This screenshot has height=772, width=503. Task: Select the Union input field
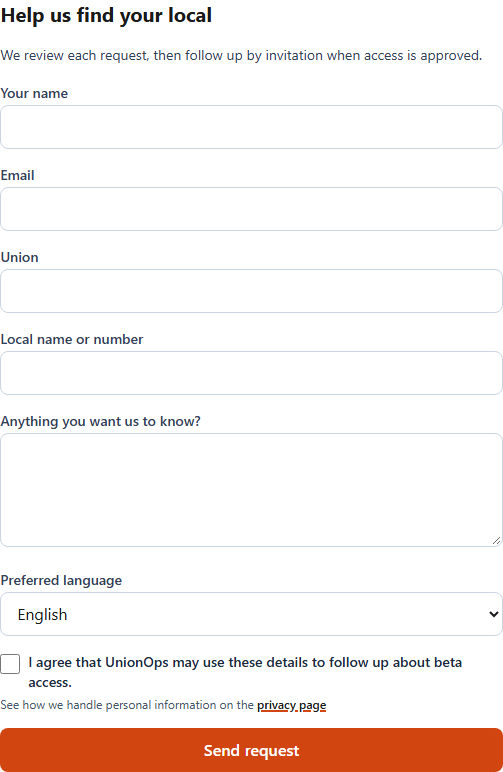[x=251, y=291]
